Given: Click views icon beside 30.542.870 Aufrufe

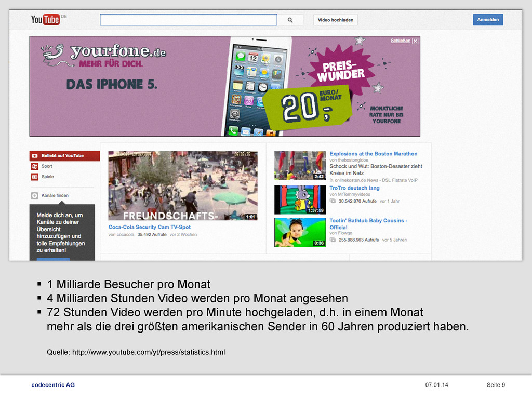Looking at the screenshot, I should 333,201.
